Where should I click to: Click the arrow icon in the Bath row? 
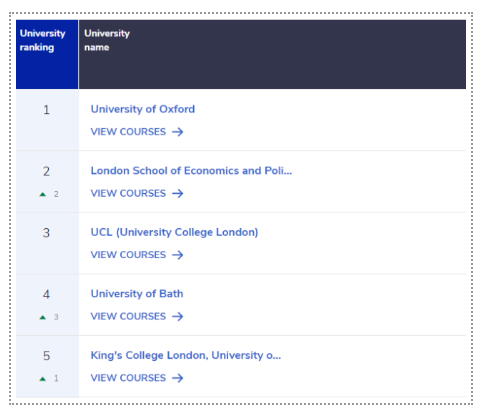coord(178,317)
